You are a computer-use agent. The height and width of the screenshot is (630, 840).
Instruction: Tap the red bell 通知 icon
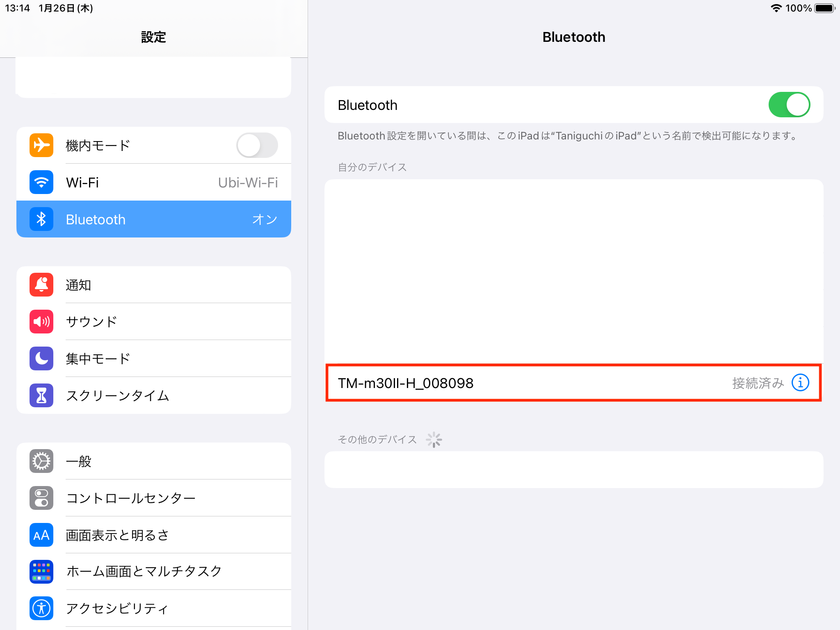coord(41,285)
